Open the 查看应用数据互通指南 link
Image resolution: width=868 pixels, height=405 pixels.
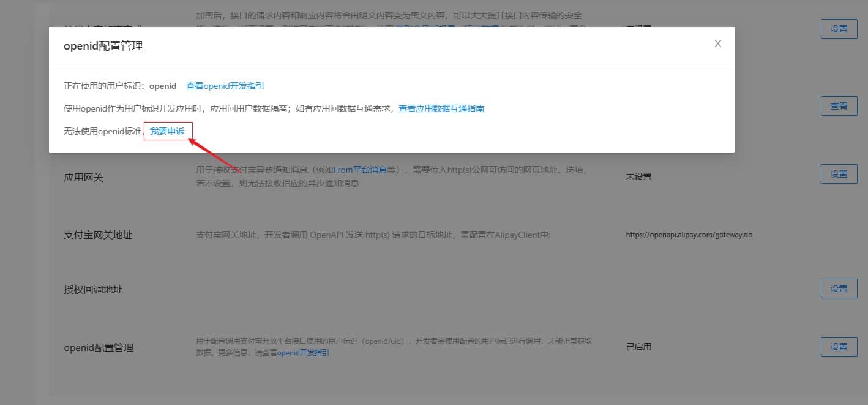[441, 108]
